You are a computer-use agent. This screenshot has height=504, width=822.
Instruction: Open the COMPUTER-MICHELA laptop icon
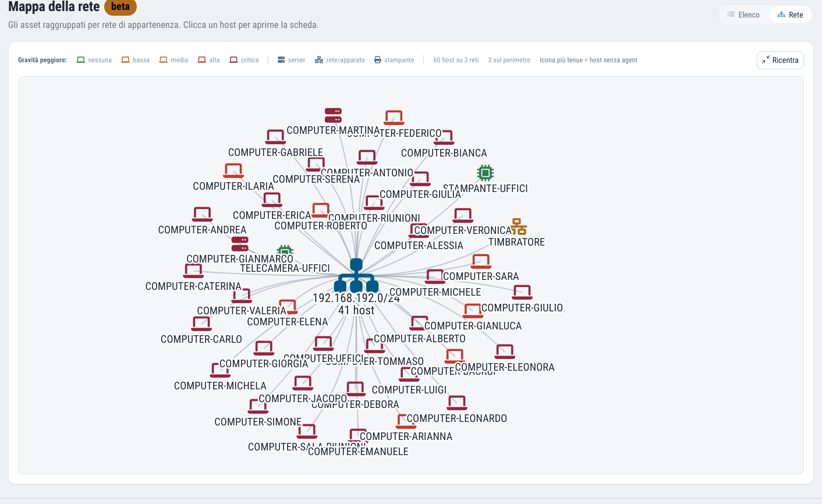(220, 371)
